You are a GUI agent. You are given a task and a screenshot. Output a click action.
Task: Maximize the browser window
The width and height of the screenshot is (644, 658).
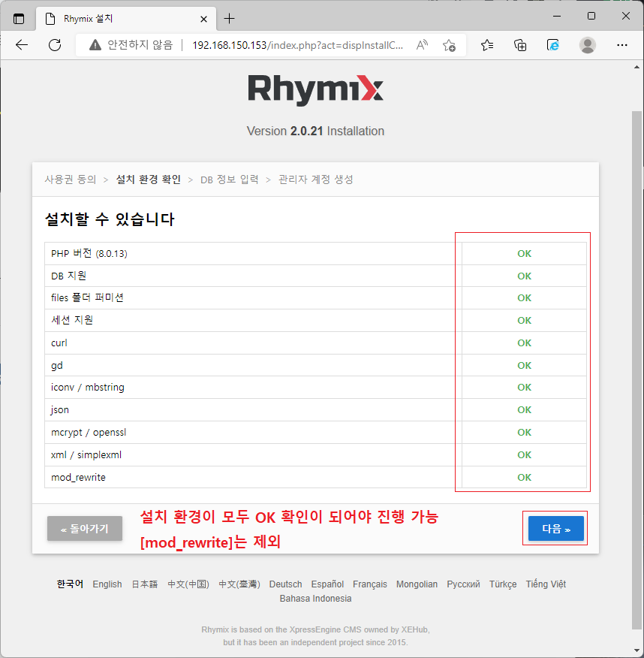click(591, 16)
